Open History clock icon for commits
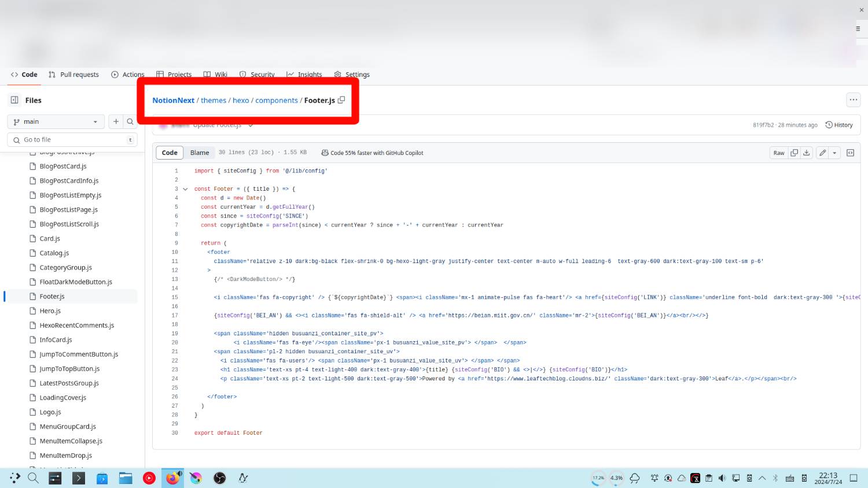This screenshot has height=488, width=868. point(829,125)
